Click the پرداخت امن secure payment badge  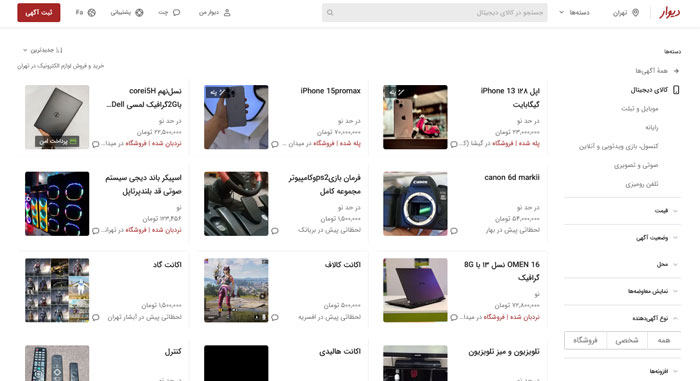click(x=57, y=142)
